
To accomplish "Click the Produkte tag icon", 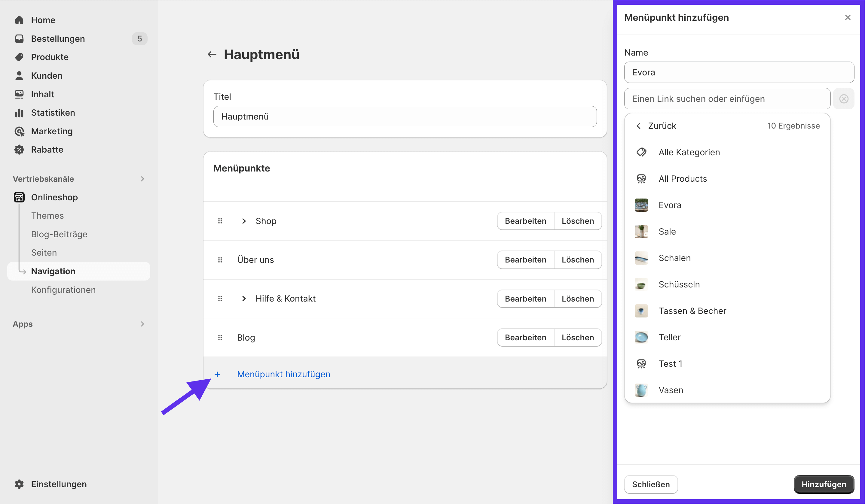I will click(x=19, y=57).
